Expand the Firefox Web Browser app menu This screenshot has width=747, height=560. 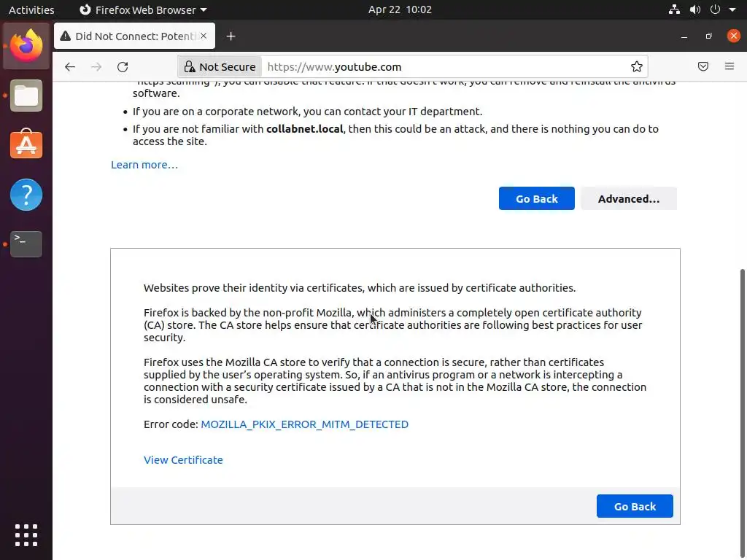[143, 10]
